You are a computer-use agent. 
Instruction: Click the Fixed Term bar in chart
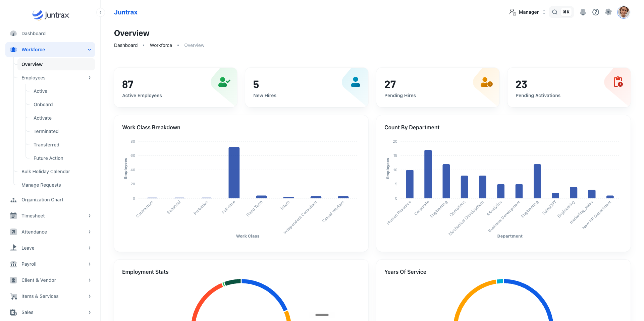(261, 197)
